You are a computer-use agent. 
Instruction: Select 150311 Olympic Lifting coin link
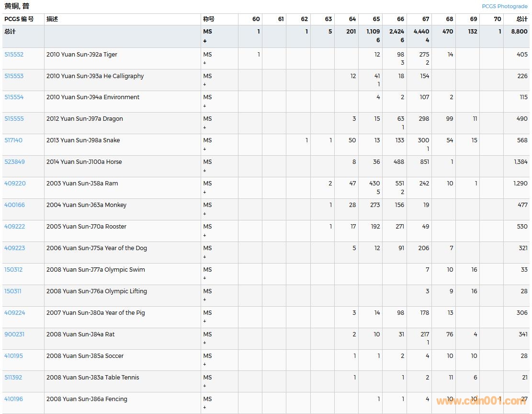tap(13, 291)
